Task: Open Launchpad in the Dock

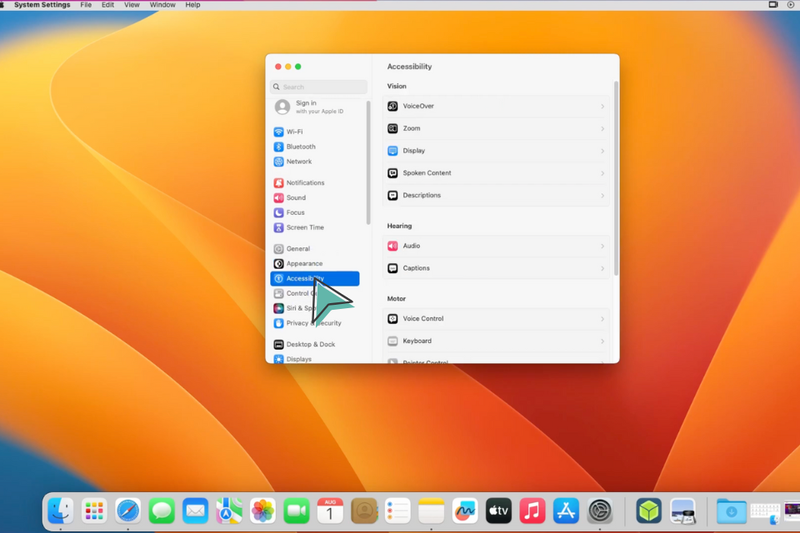Action: click(x=94, y=511)
